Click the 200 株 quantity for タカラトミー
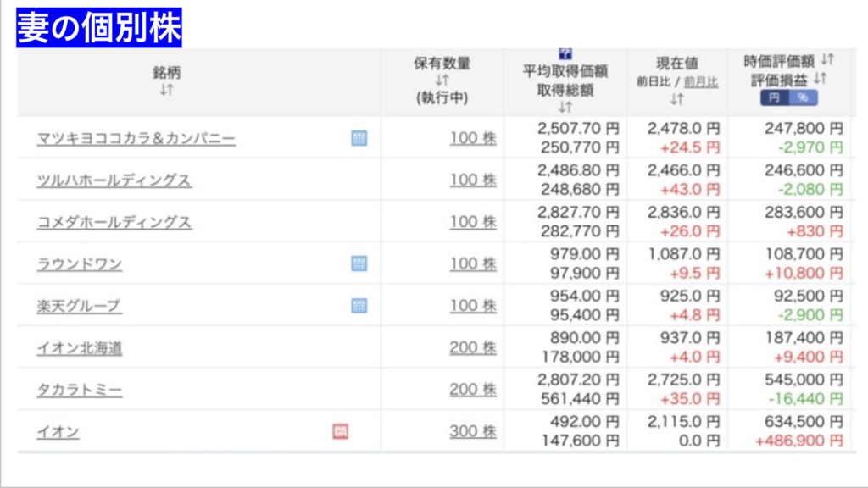 472,390
